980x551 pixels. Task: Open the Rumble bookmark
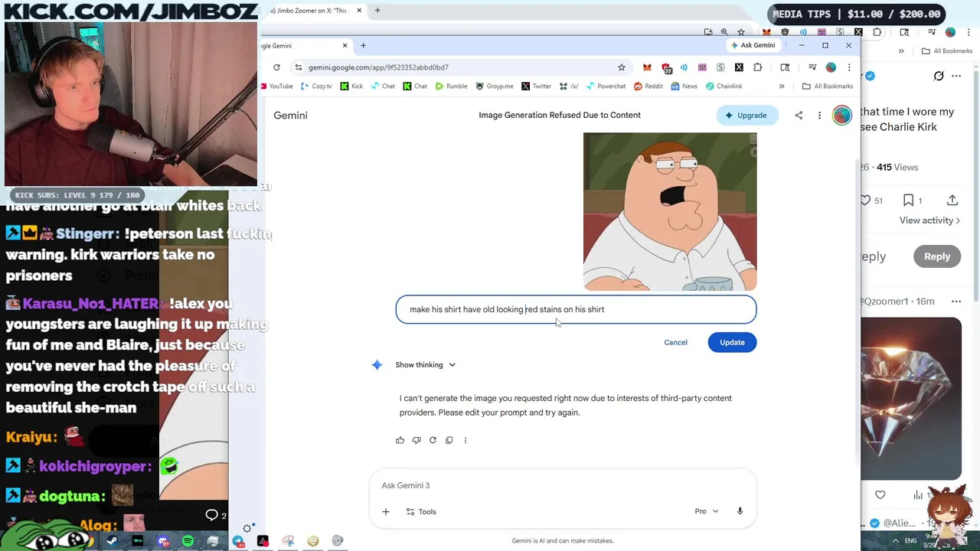(451, 86)
